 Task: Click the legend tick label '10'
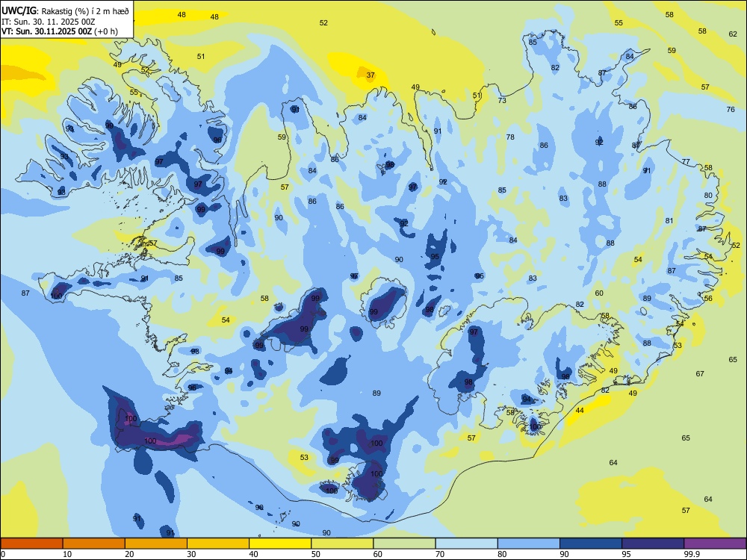(67, 554)
